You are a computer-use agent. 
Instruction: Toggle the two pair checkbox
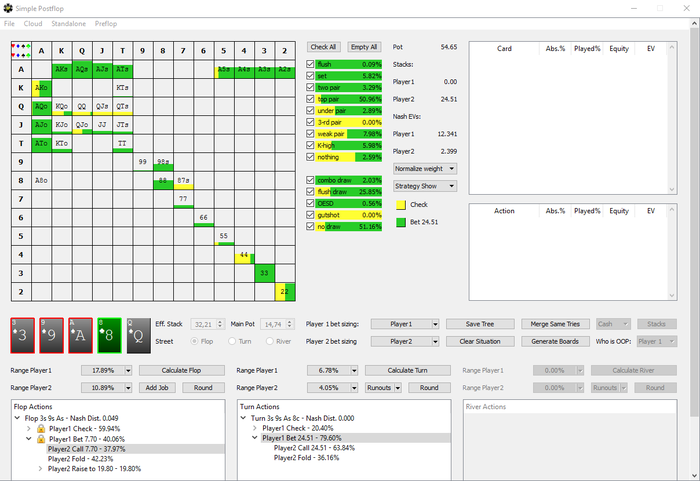click(310, 88)
